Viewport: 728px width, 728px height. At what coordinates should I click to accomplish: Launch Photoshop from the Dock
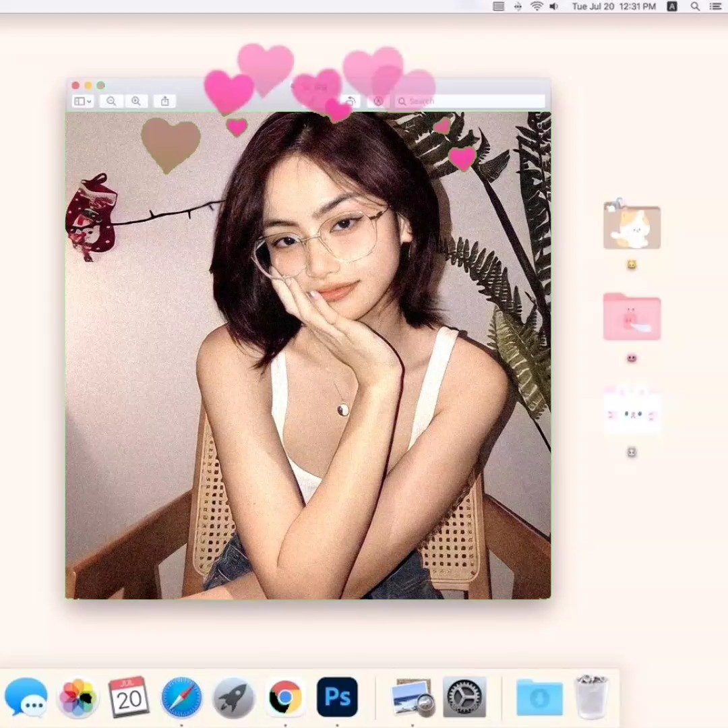[337, 697]
